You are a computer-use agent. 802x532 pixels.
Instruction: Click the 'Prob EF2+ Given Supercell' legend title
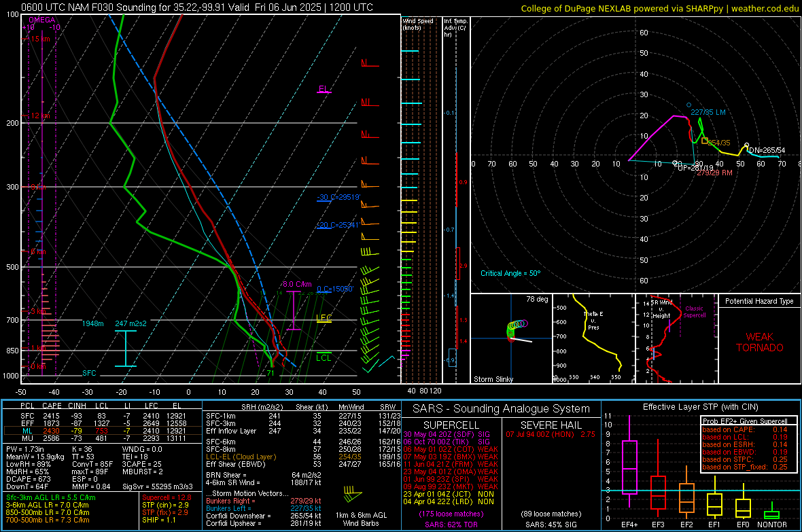(x=745, y=421)
